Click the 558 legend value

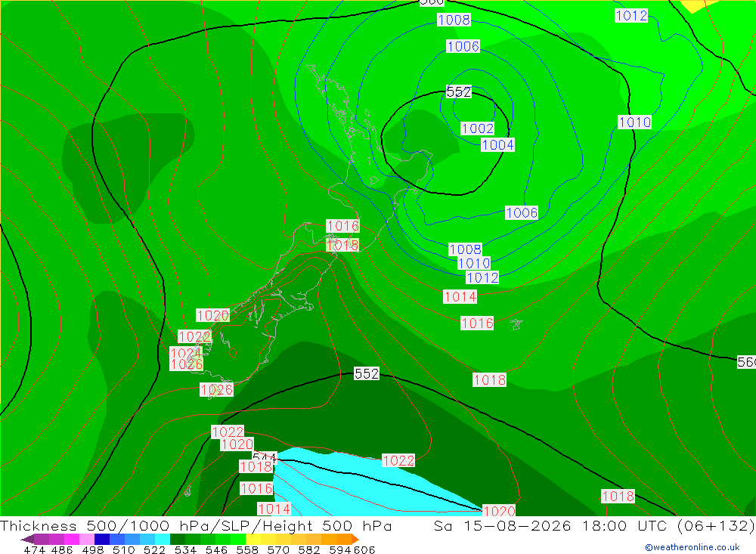(247, 549)
